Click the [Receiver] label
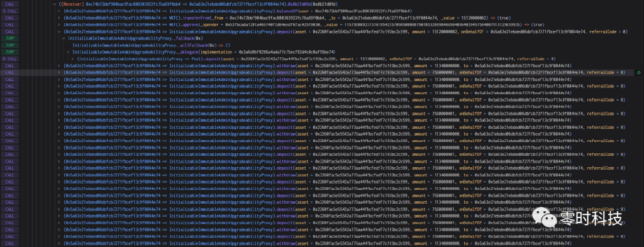The image size is (644, 247). 73,4
